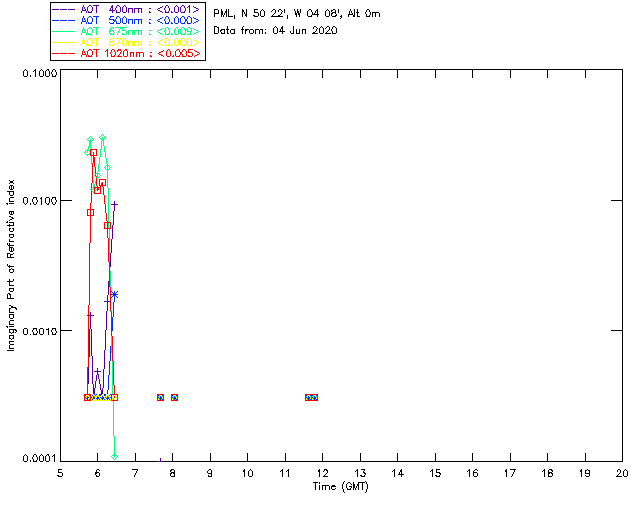
Task: Click the AOT 675nm legend entry
Action: click(x=127, y=31)
